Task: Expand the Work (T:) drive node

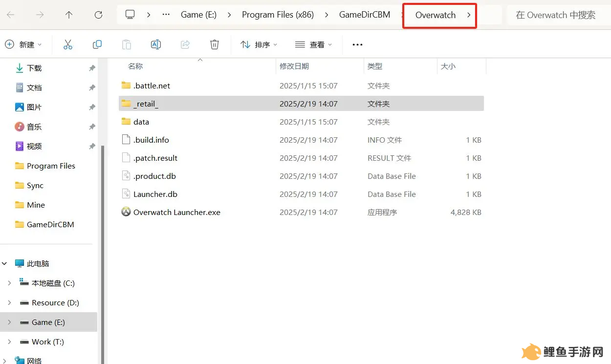Action: tap(9, 342)
